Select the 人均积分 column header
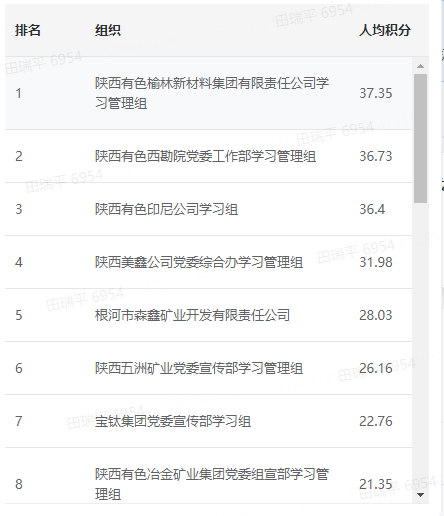This screenshot has width=444, height=516. click(x=385, y=30)
